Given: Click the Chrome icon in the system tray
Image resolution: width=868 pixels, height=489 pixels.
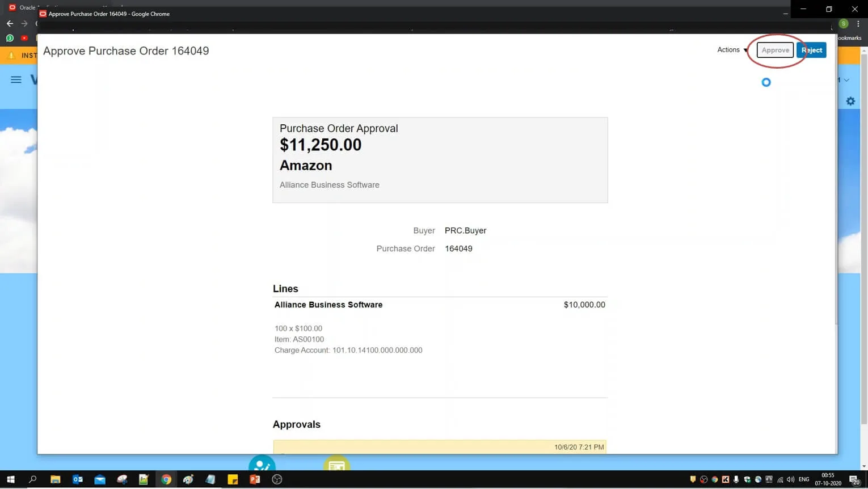Looking at the screenshot, I should tap(715, 479).
